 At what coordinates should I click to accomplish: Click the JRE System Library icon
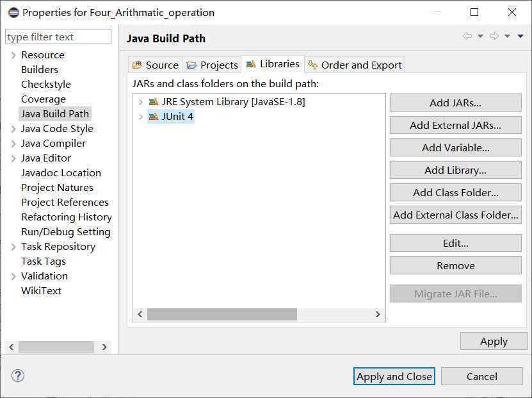[153, 102]
